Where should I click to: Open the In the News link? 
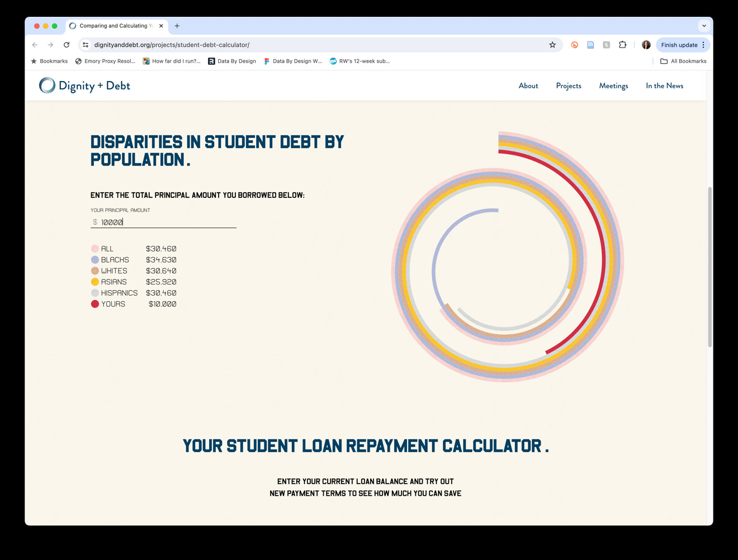click(664, 86)
